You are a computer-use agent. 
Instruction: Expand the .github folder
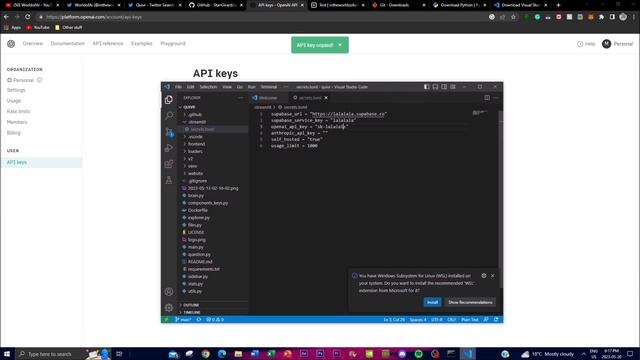(x=213, y=115)
